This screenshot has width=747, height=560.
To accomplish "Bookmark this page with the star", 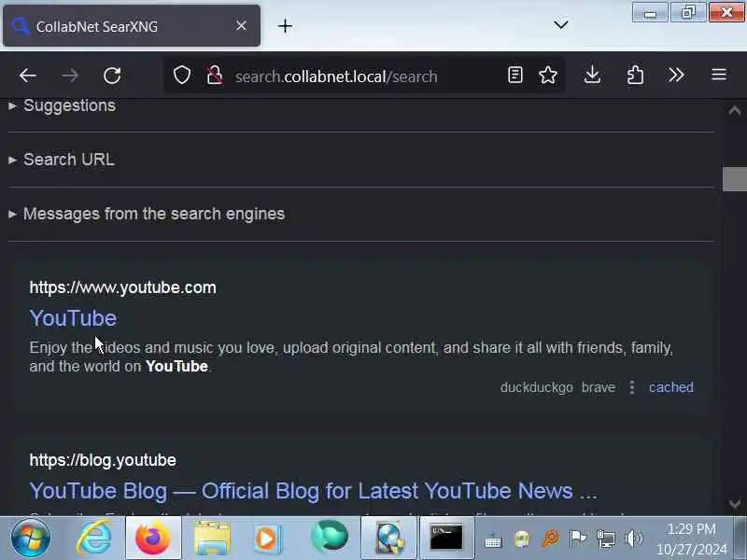I will [548, 75].
